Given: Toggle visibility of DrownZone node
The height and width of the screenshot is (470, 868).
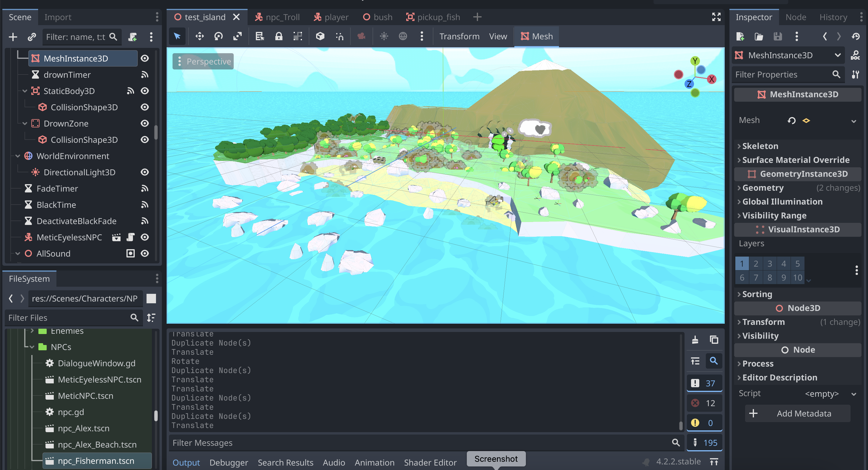Looking at the screenshot, I should click(x=144, y=123).
